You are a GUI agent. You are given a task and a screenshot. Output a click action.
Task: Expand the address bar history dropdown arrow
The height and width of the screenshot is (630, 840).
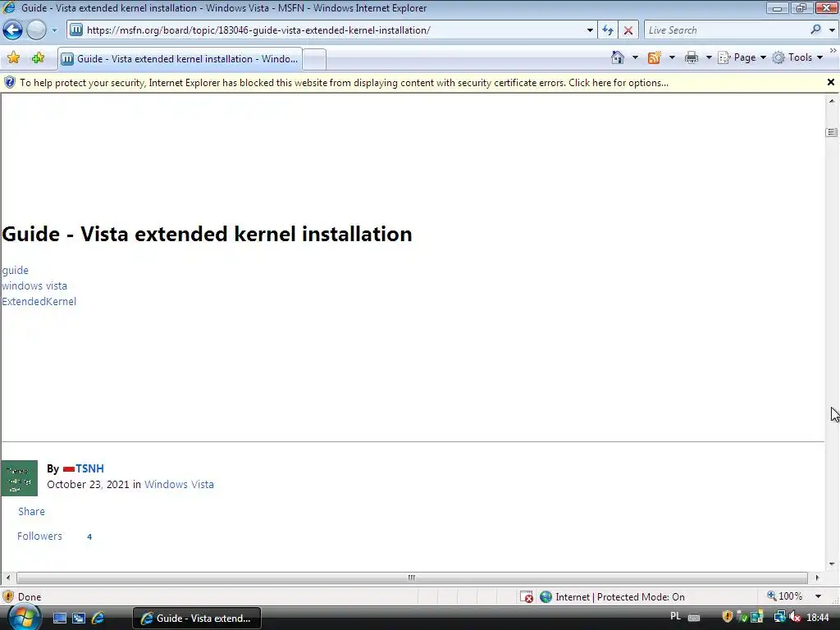point(590,30)
